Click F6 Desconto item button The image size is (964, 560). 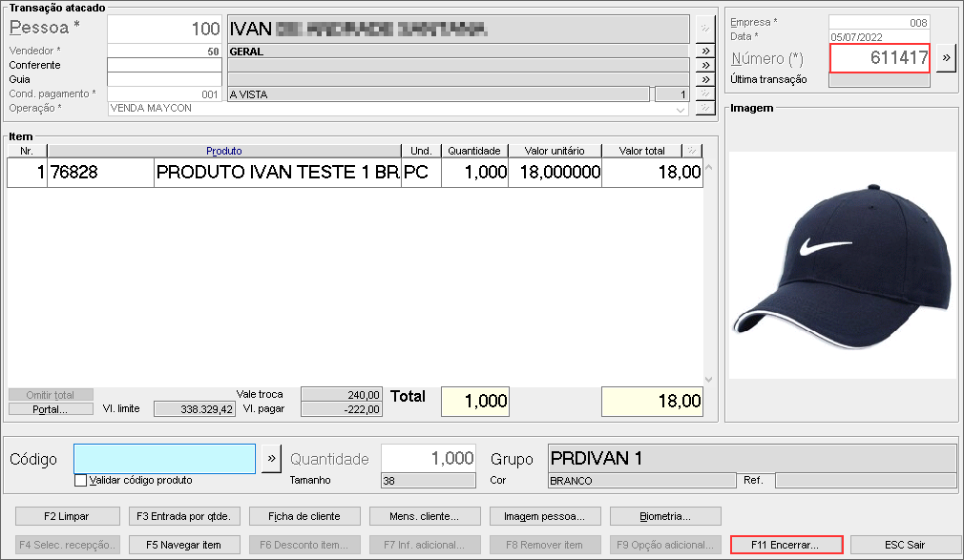pyautogui.click(x=304, y=545)
